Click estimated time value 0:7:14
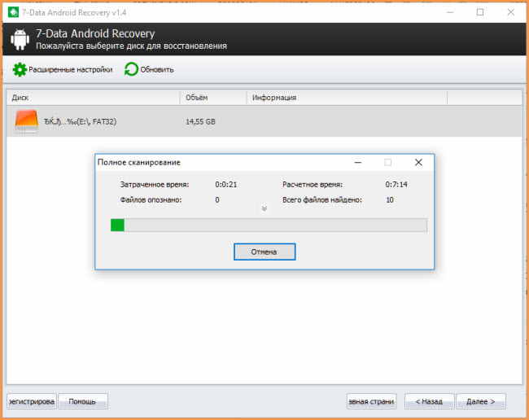Viewport: 529px width, 420px height. [396, 185]
